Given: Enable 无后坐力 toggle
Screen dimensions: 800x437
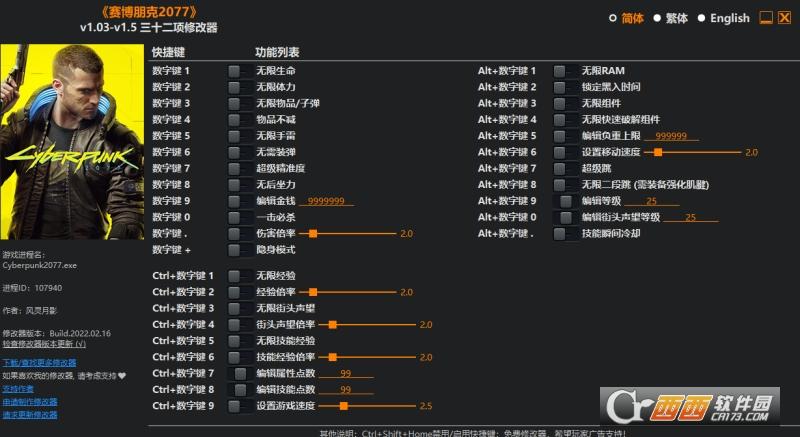Looking at the screenshot, I should coord(239,185).
